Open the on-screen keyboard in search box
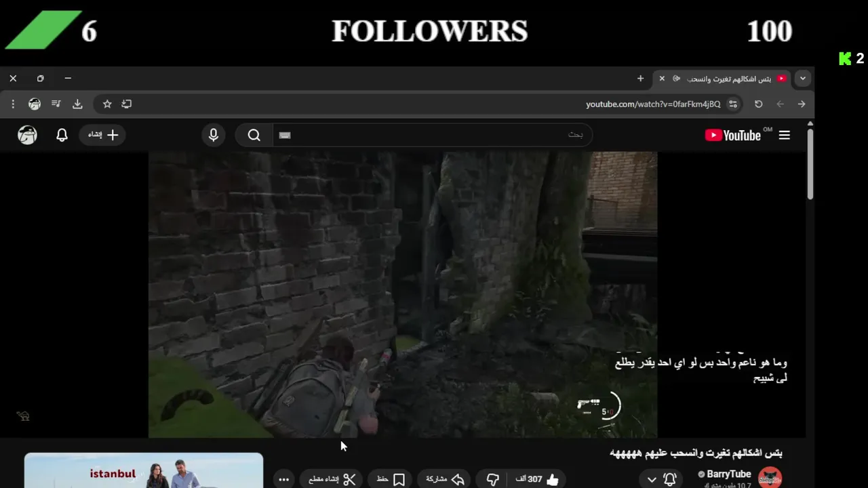 (285, 135)
